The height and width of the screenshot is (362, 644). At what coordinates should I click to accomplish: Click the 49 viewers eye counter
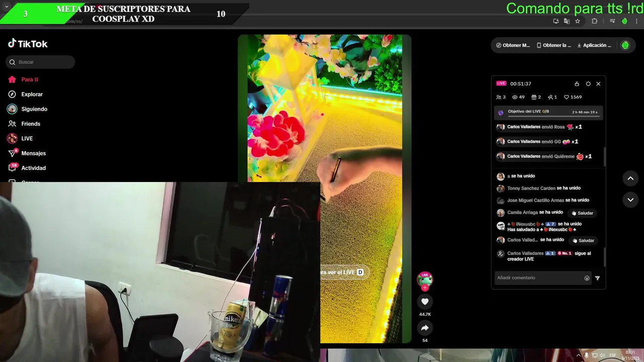click(x=518, y=97)
